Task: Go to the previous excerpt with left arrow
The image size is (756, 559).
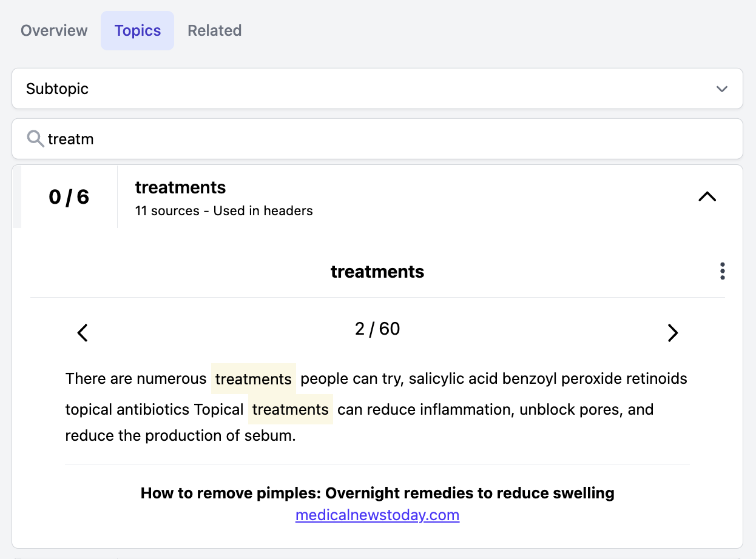Action: coord(83,333)
